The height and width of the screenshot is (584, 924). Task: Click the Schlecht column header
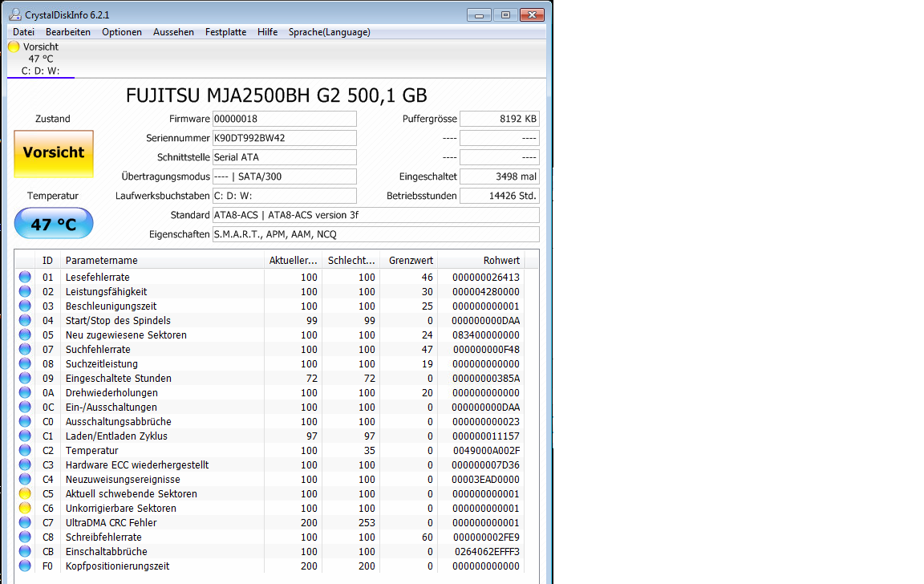pos(351,260)
